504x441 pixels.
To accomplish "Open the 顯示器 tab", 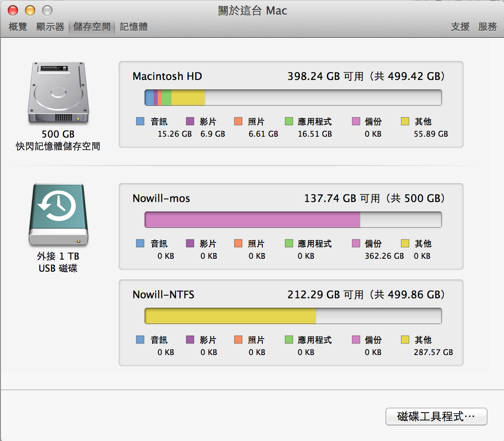I will pos(50,27).
